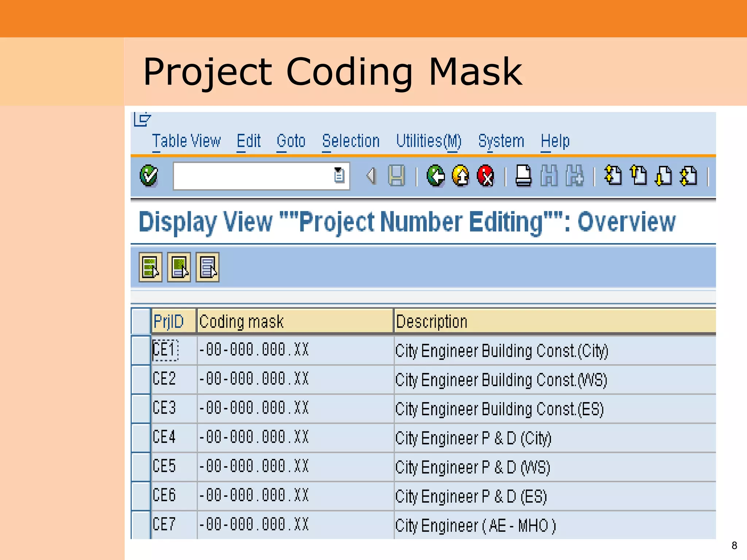Click the CE2 project ID cell
Image resolution: width=747 pixels, height=560 pixels.
174,380
